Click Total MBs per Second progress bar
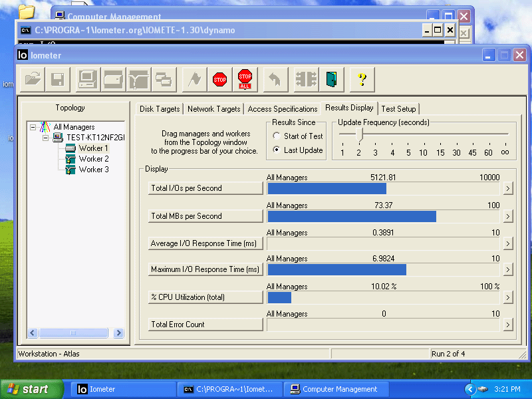This screenshot has height=399, width=532. [384, 217]
